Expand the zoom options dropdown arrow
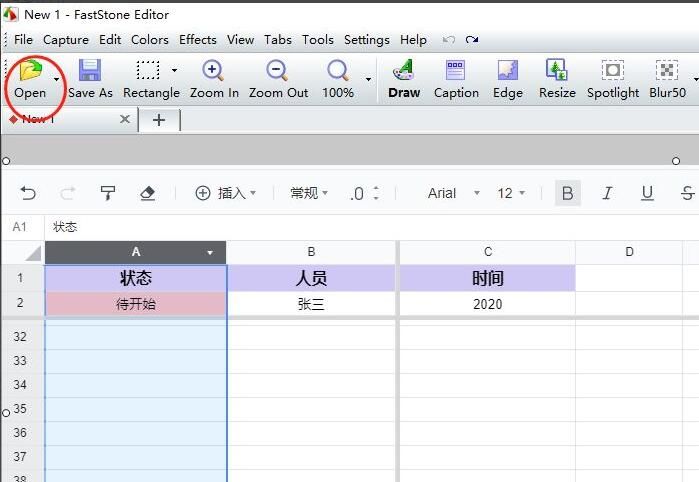 click(x=368, y=79)
